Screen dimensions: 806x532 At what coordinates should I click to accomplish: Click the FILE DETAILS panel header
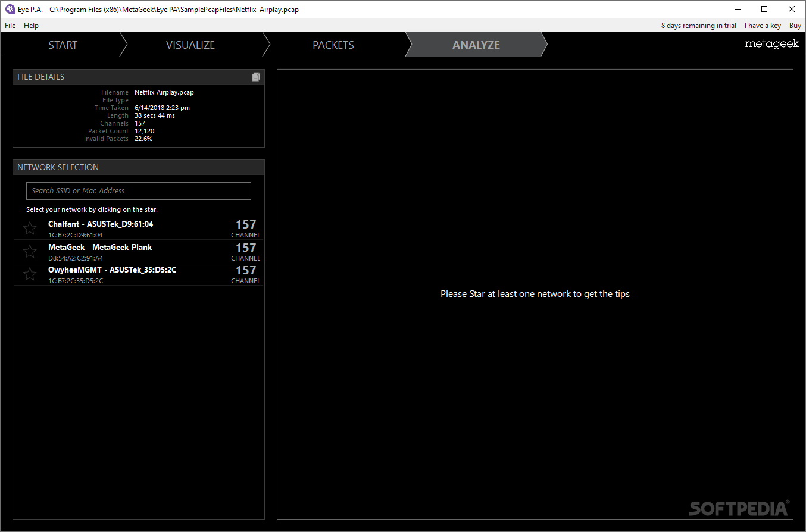point(139,77)
